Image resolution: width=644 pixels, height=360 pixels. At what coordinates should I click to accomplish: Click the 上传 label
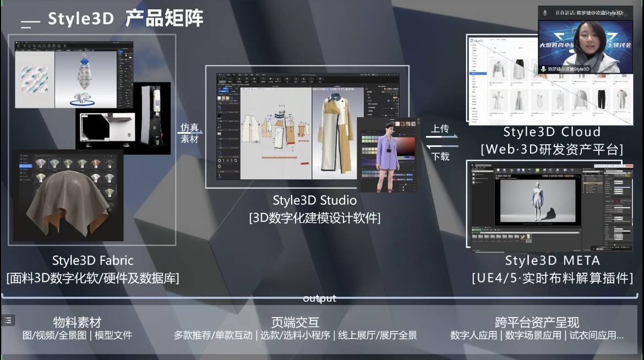[440, 129]
